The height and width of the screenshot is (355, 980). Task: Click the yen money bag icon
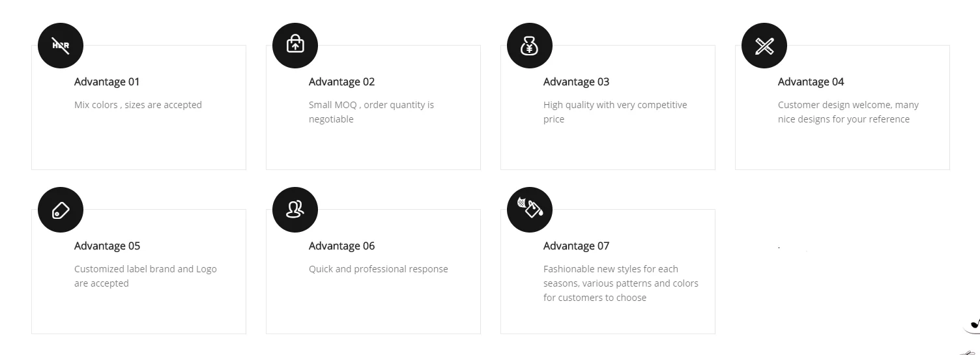pyautogui.click(x=530, y=46)
